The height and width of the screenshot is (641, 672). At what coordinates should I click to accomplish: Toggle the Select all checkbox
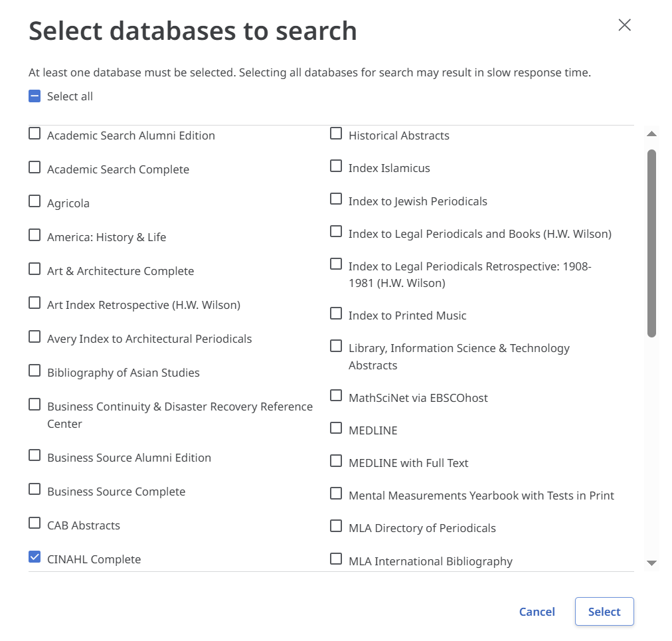35,96
